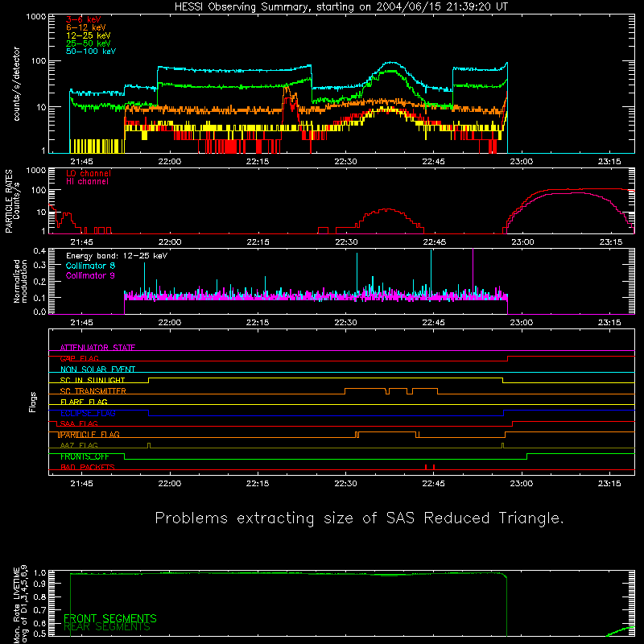Click the HI channel legend label

tap(87, 182)
